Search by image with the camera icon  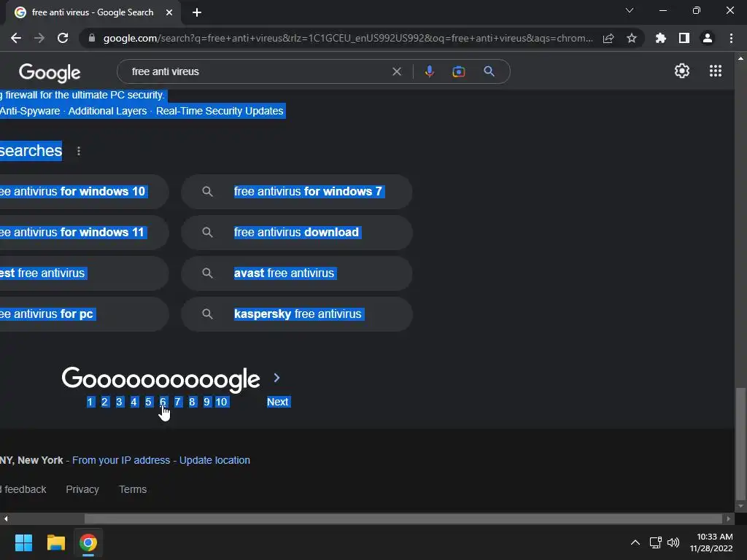[458, 71]
